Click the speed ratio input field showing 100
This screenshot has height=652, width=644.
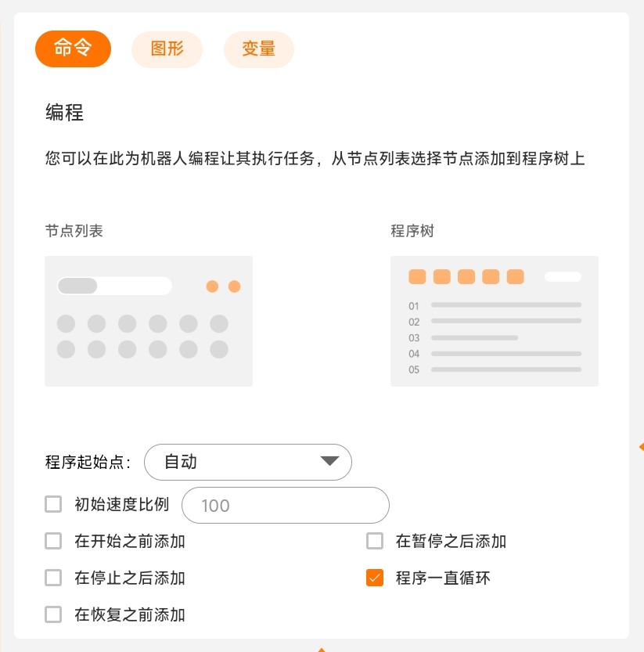pos(285,505)
